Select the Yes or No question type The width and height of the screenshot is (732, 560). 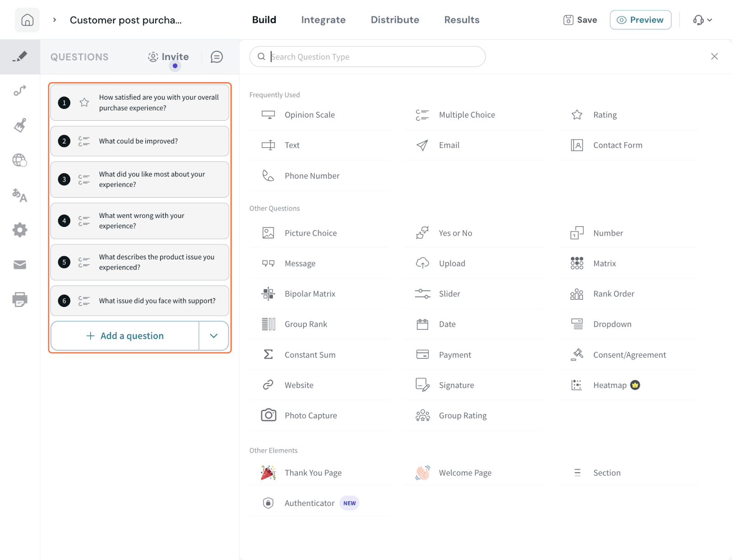455,233
